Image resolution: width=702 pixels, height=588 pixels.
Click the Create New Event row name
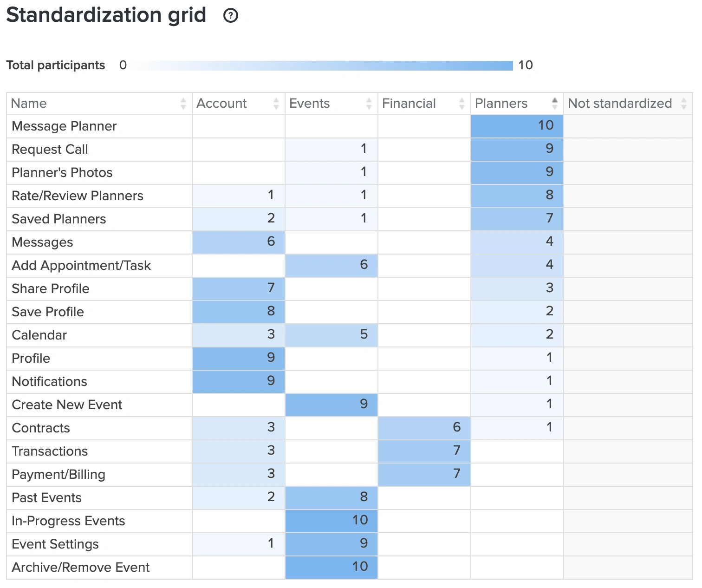point(67,405)
